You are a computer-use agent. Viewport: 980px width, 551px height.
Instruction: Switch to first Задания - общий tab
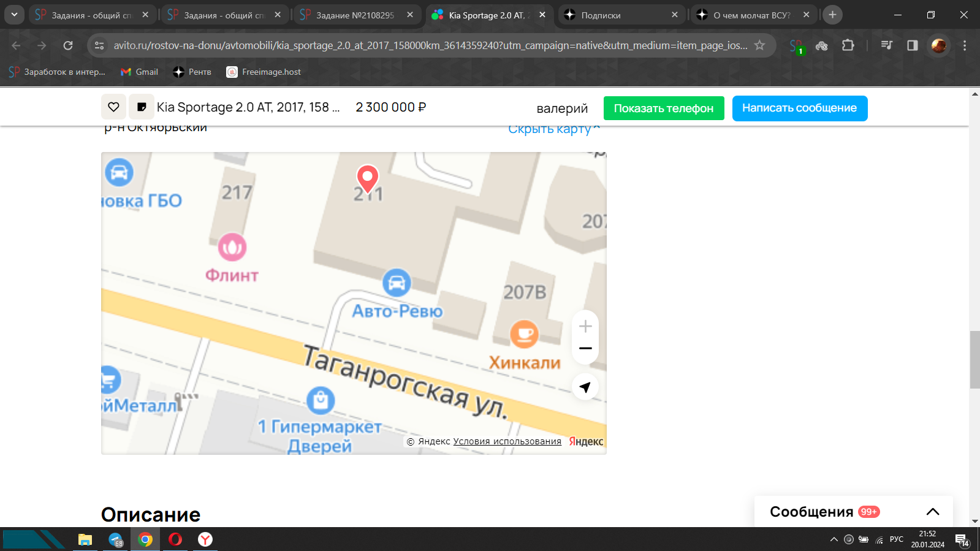tap(92, 15)
